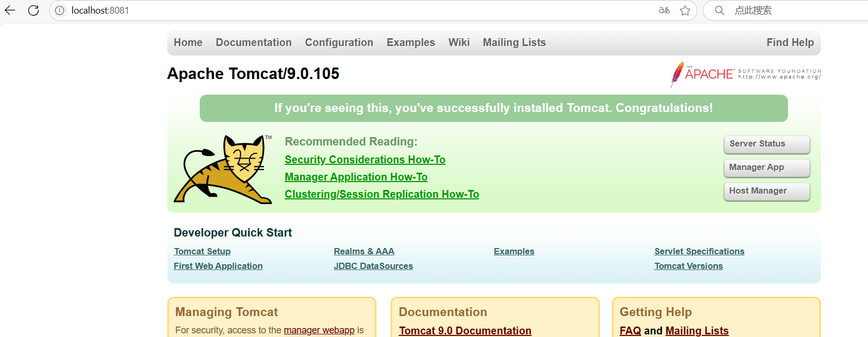Open Manager Application How-To link

(356, 177)
